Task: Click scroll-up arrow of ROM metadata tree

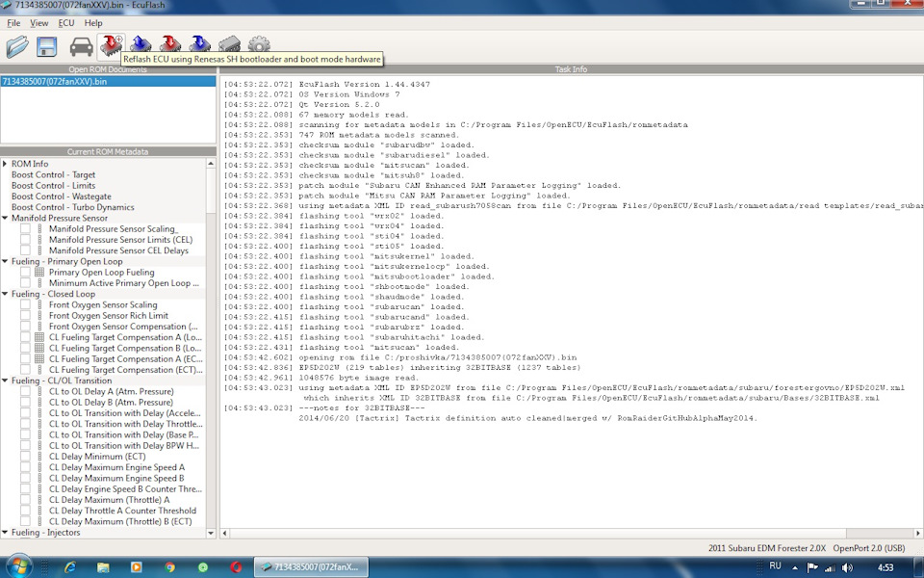Action: coord(211,164)
